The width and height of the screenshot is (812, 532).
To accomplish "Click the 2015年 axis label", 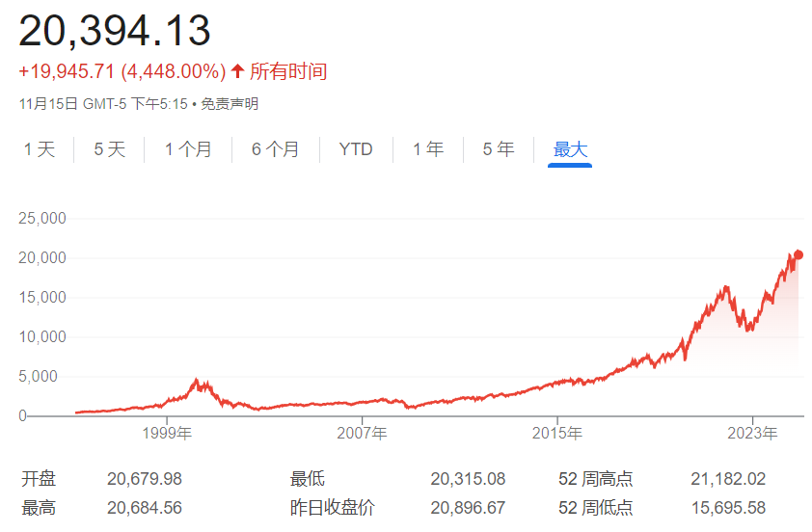I will pyautogui.click(x=557, y=433).
